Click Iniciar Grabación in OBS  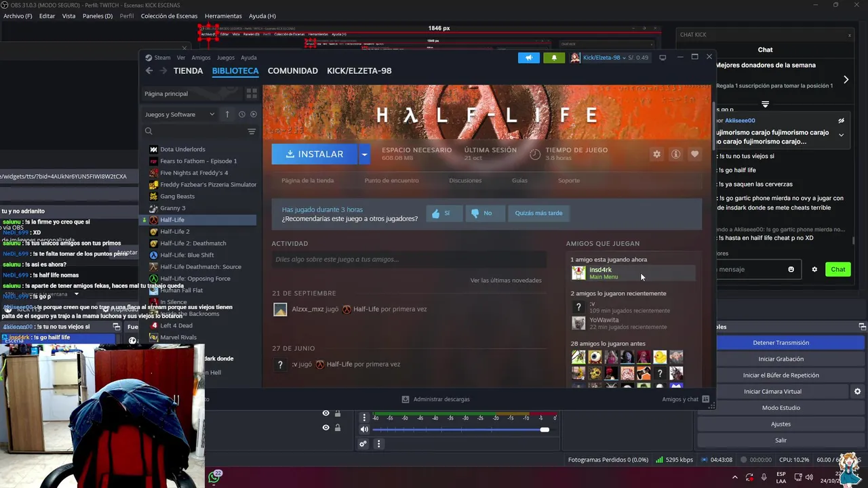(x=781, y=359)
